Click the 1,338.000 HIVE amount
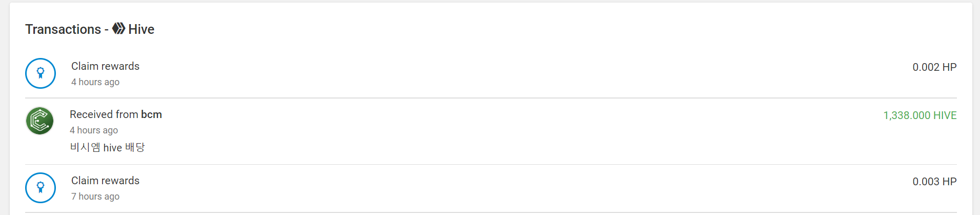Image resolution: width=980 pixels, height=215 pixels. (920, 115)
